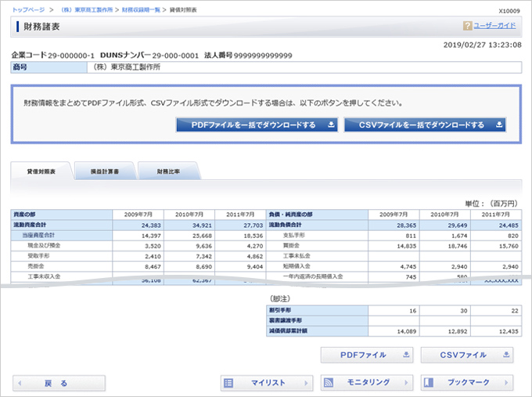Image resolution: width=532 pixels, height=397 pixels.
Task: Click the 資産の部 column header
Action: coord(61,215)
